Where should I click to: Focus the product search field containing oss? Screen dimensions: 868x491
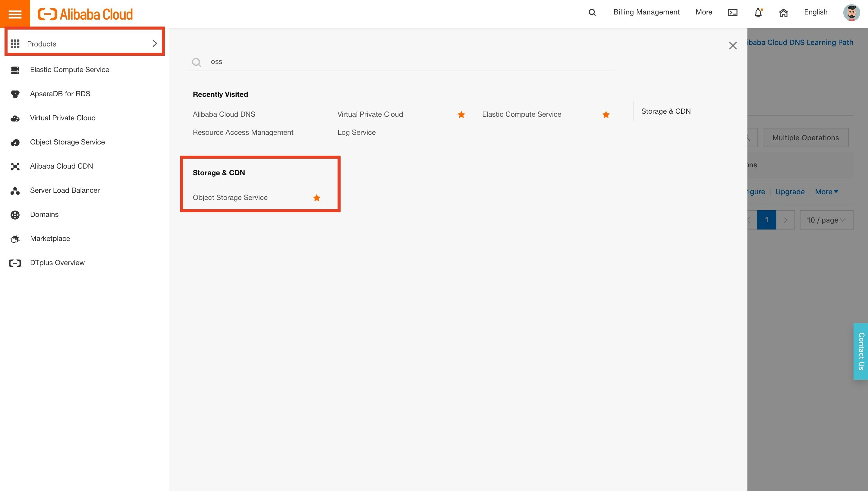coord(401,62)
